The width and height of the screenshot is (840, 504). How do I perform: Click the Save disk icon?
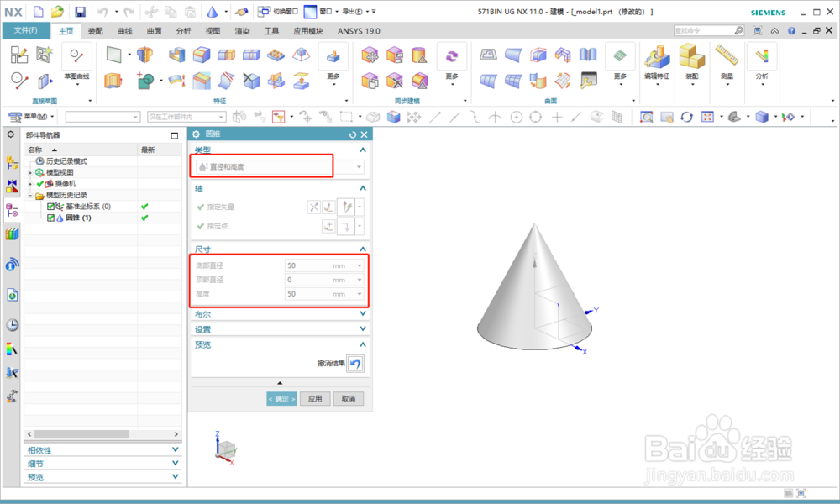[x=80, y=12]
